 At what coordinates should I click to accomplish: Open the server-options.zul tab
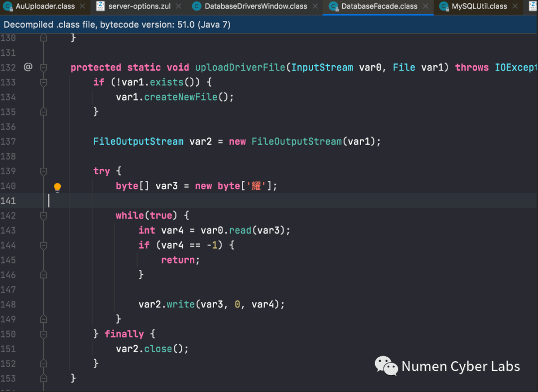pyautogui.click(x=139, y=6)
